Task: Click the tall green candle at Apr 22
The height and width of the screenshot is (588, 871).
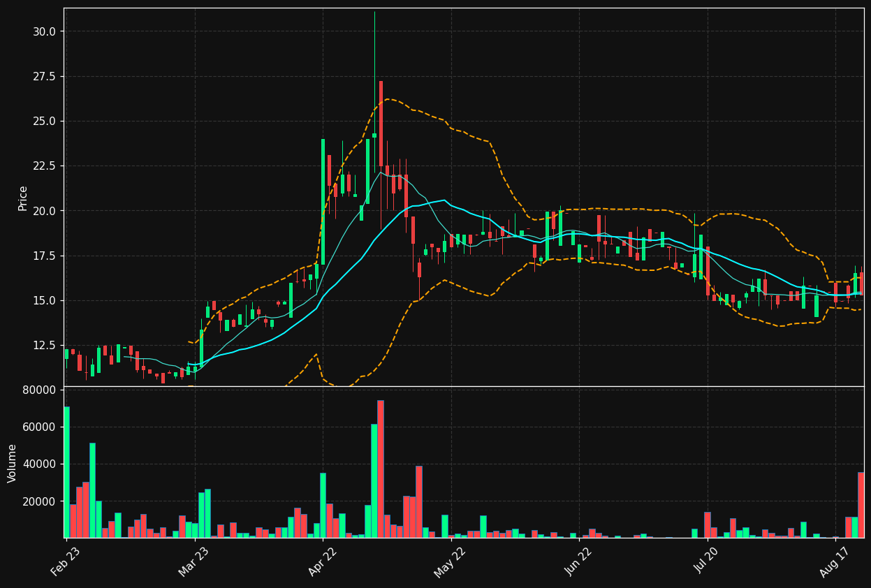Action: pos(323,202)
